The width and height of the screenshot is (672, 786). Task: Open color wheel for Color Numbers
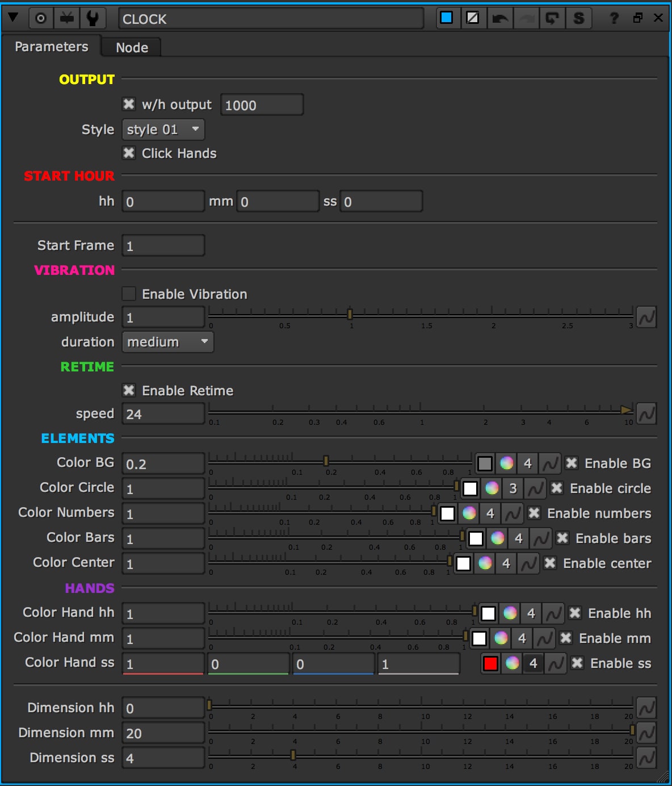coord(469,513)
